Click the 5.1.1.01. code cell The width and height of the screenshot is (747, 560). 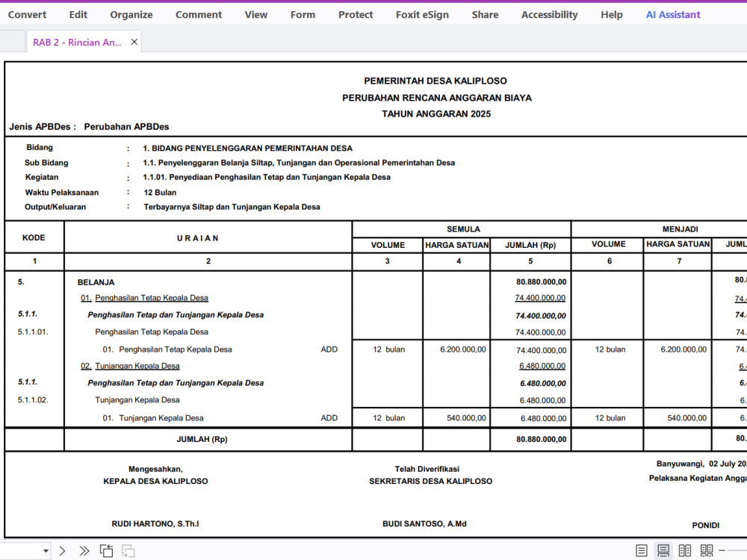click(33, 332)
